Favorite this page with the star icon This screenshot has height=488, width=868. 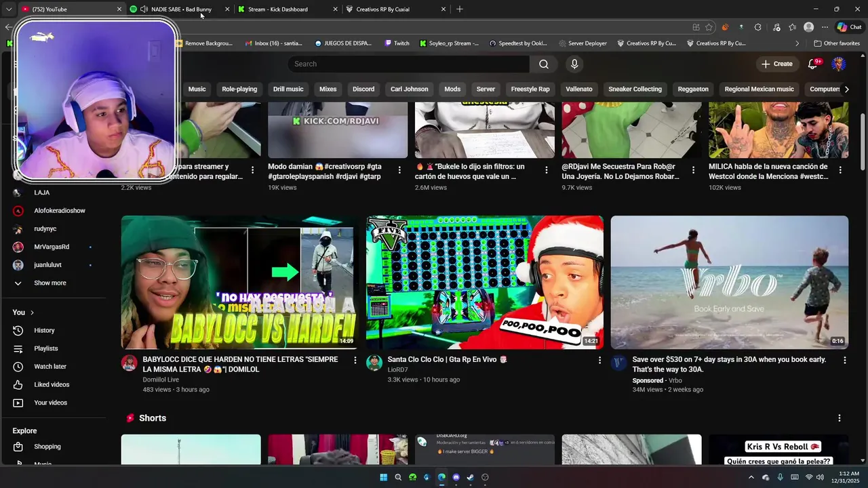[x=709, y=27]
